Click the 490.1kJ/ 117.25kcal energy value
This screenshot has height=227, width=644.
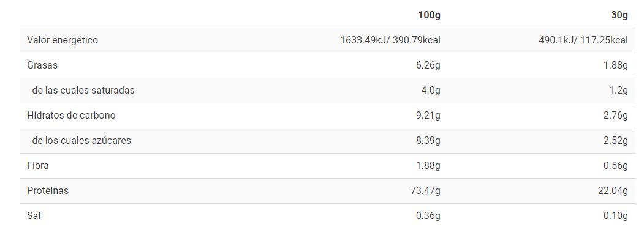pyautogui.click(x=583, y=40)
